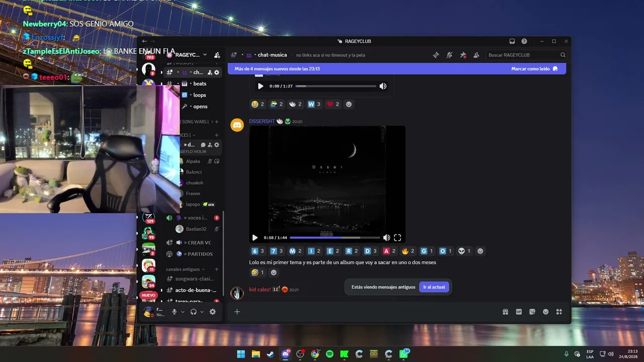Screen dimensions: 644x362
Task: Join the CREAR VC voice channel
Action: coord(193,242)
